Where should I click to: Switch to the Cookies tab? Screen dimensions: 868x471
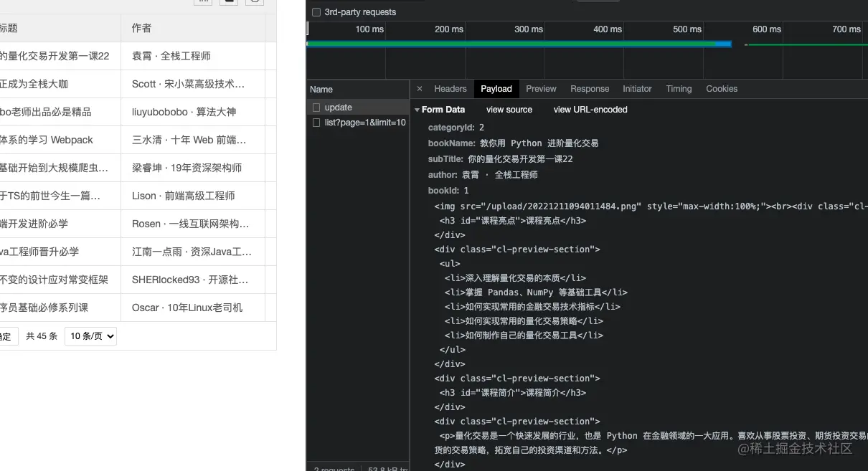click(722, 89)
